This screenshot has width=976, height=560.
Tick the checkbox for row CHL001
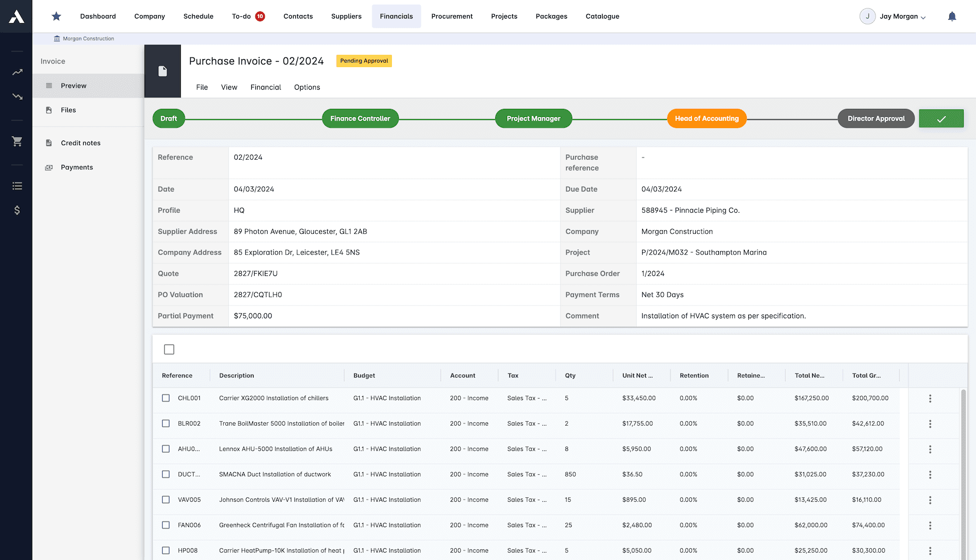pyautogui.click(x=165, y=398)
